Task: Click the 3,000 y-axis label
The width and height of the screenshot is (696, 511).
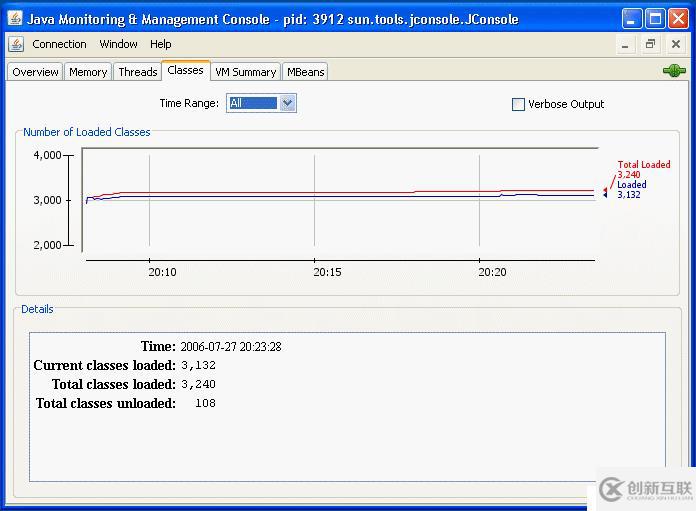Action: pos(47,200)
